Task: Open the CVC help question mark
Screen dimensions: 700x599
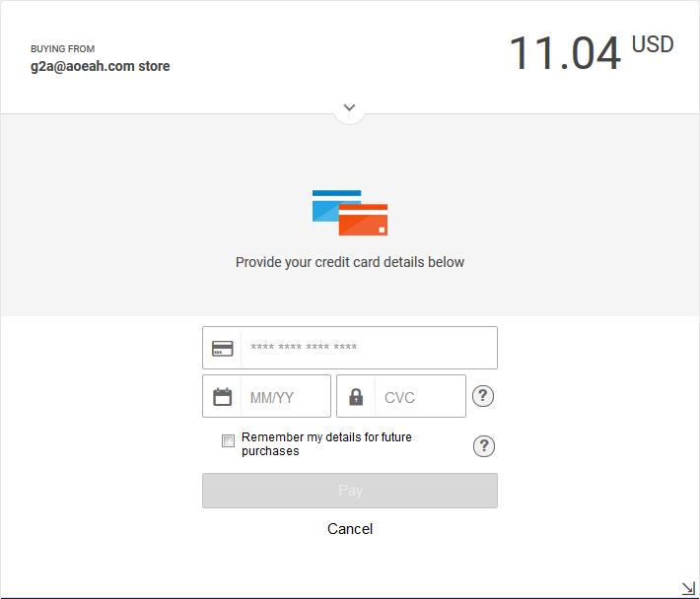Action: (483, 396)
